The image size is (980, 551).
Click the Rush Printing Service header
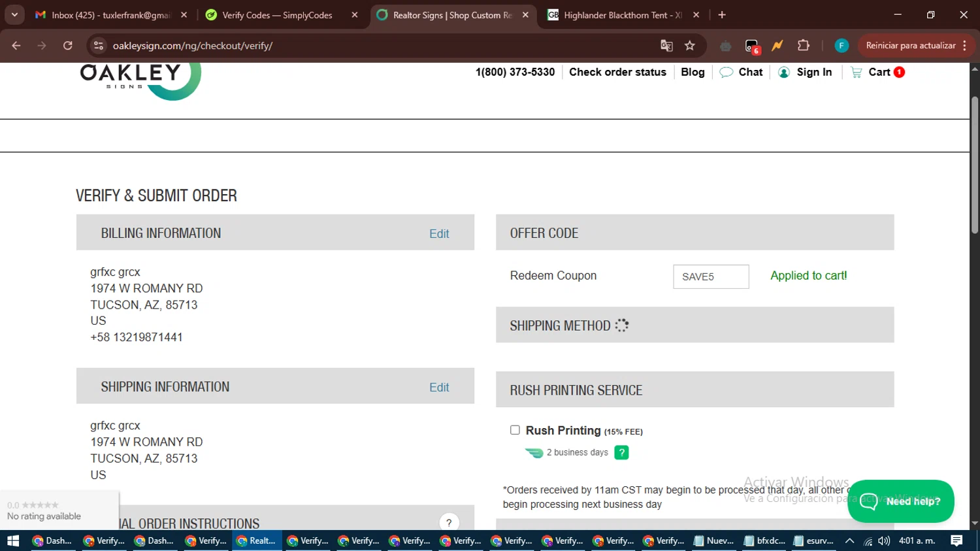tap(694, 390)
